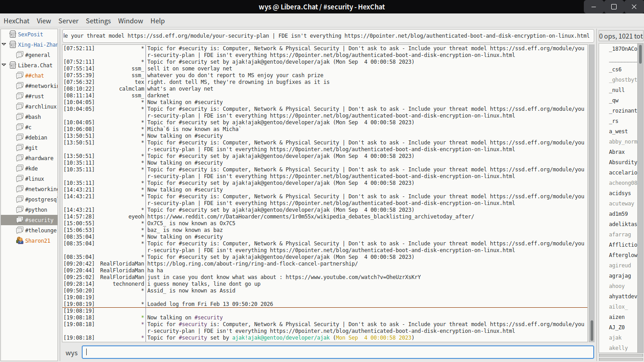Screen dimensions: 644x362
Task: Click the wys nickname button
Action: (x=71, y=353)
